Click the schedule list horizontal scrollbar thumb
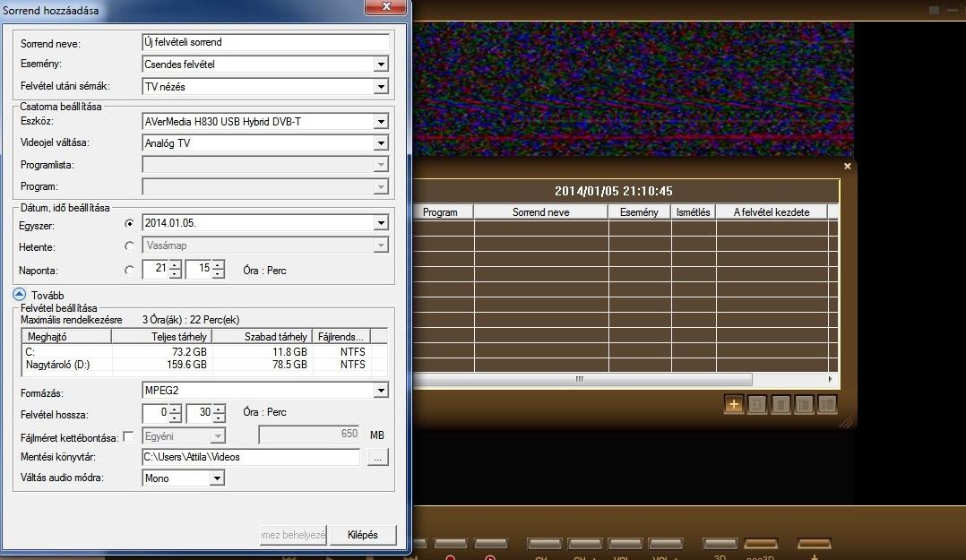 tap(582, 379)
